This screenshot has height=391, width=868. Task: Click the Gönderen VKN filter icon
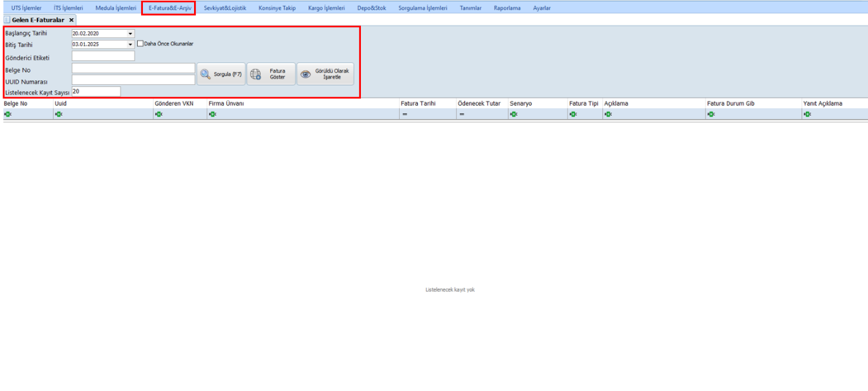coord(158,115)
